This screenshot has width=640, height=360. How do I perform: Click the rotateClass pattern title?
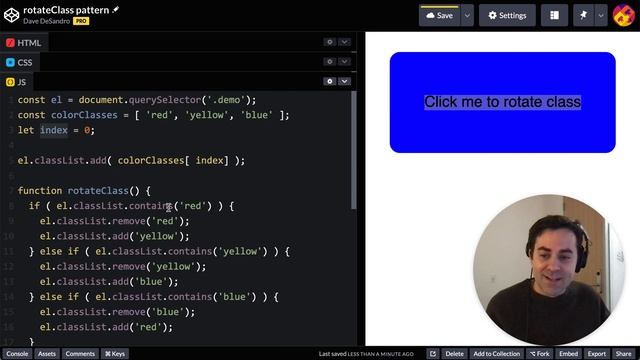pyautogui.click(x=66, y=10)
